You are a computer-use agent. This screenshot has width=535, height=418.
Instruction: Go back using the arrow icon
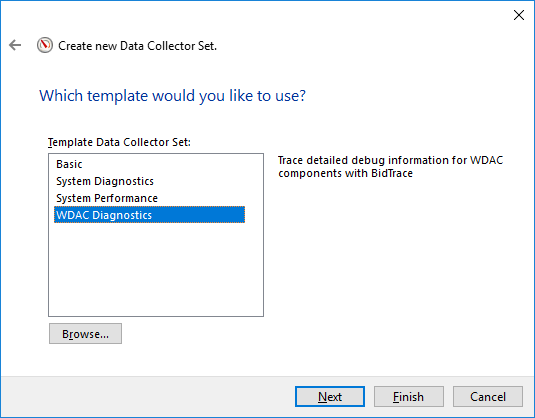coord(15,45)
